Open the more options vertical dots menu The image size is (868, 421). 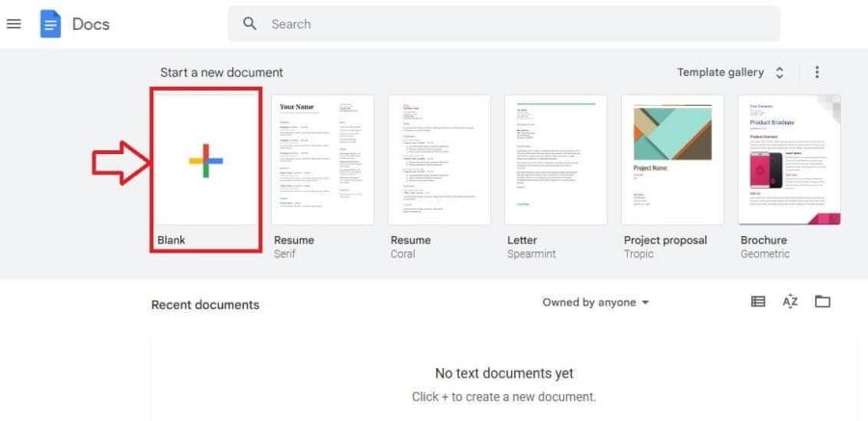[817, 72]
